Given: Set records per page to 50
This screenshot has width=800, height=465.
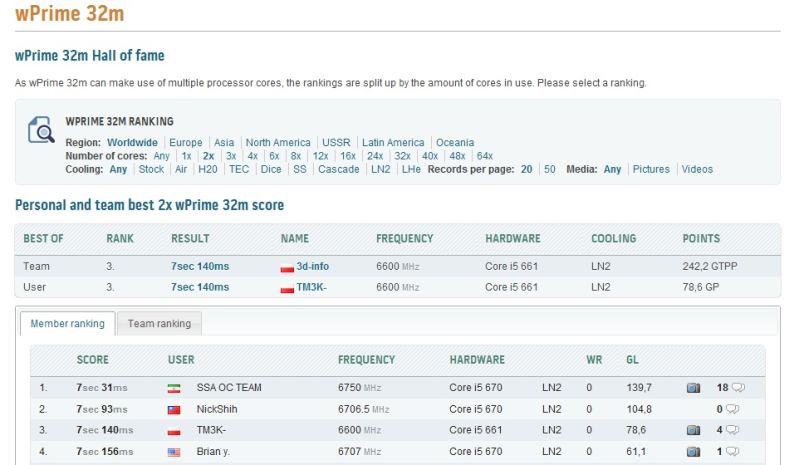Looking at the screenshot, I should (549, 169).
